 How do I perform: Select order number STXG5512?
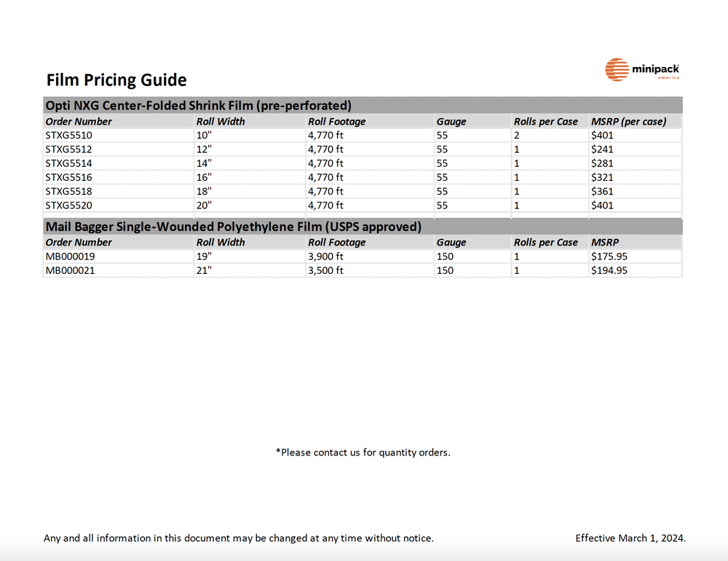click(68, 149)
